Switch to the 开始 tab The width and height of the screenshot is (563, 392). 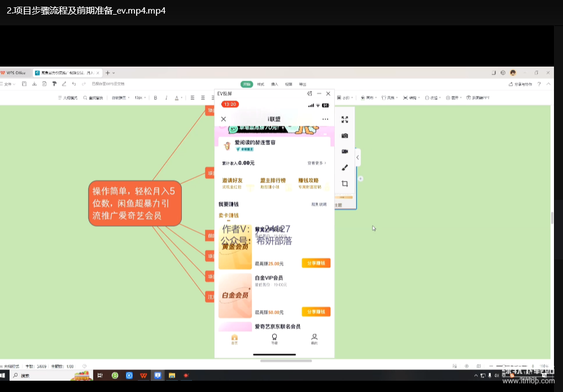point(247,84)
